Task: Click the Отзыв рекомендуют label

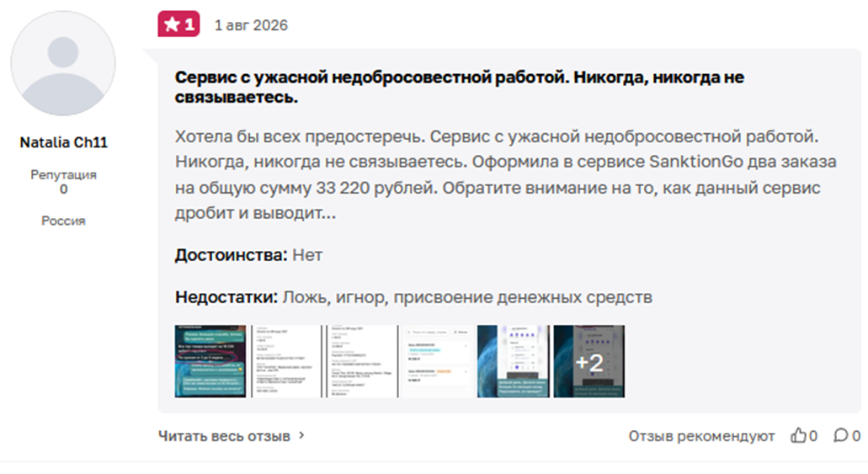Action: pyautogui.click(x=701, y=436)
